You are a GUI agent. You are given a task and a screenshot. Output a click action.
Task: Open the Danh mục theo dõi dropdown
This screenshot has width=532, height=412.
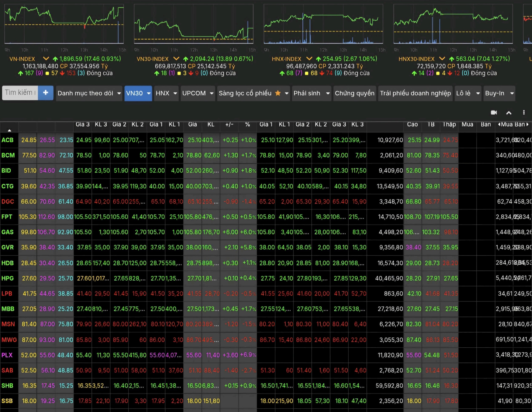tap(89, 93)
